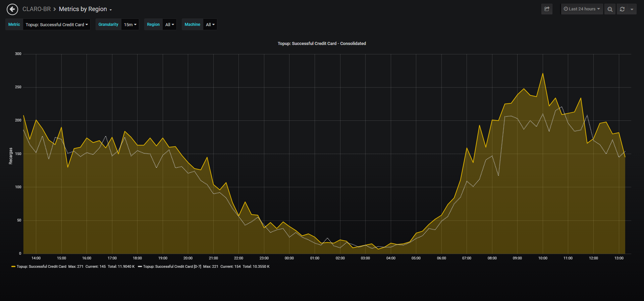Click the Metric variable label

[14, 24]
